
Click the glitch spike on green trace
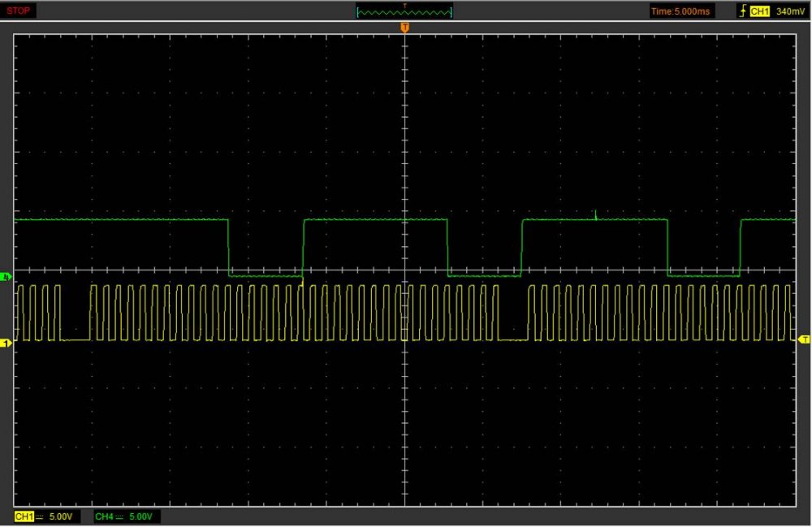(596, 214)
